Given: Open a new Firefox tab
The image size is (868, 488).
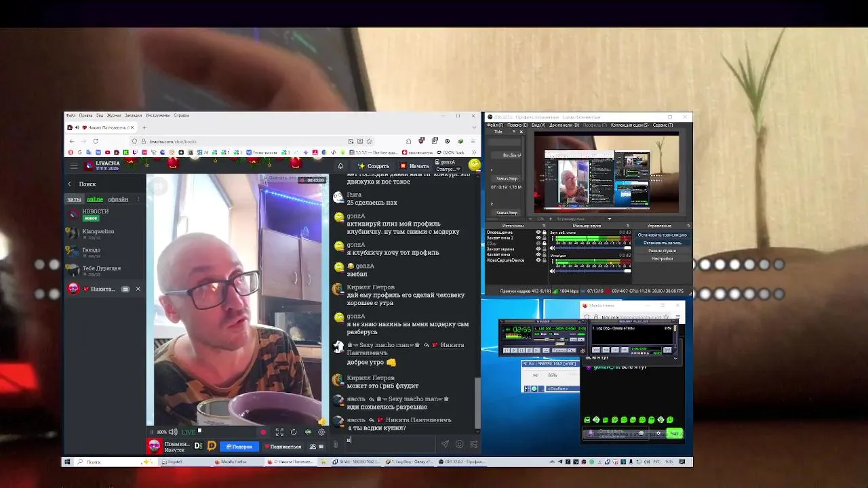Looking at the screenshot, I should 144,127.
